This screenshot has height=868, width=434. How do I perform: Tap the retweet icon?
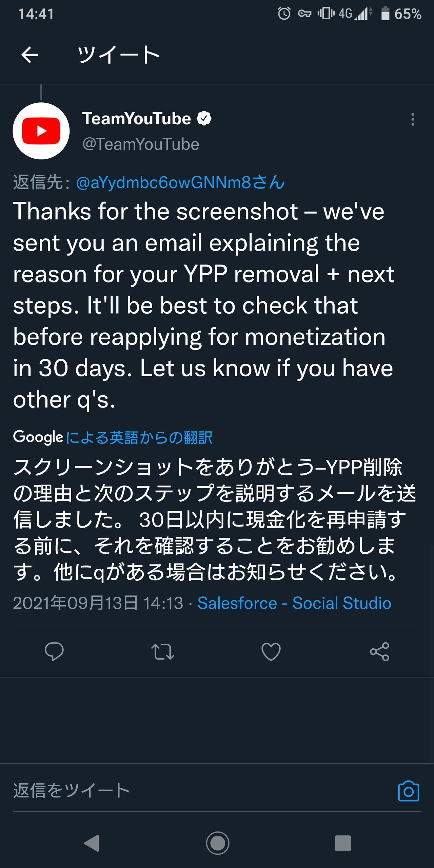pyautogui.click(x=163, y=651)
